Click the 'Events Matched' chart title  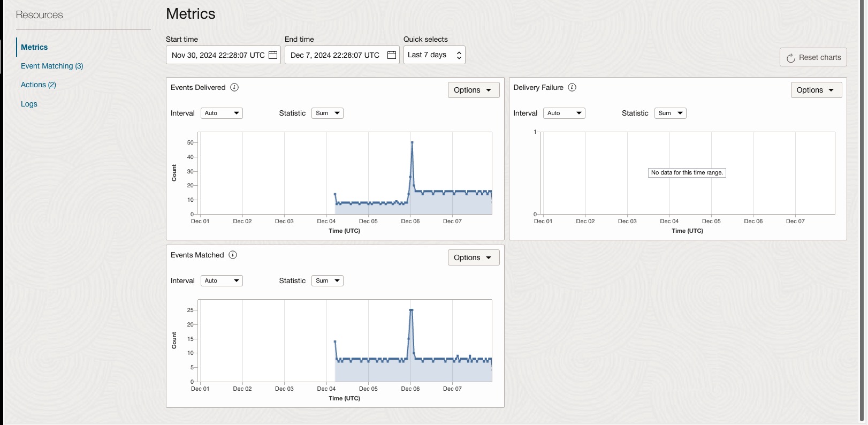point(197,255)
